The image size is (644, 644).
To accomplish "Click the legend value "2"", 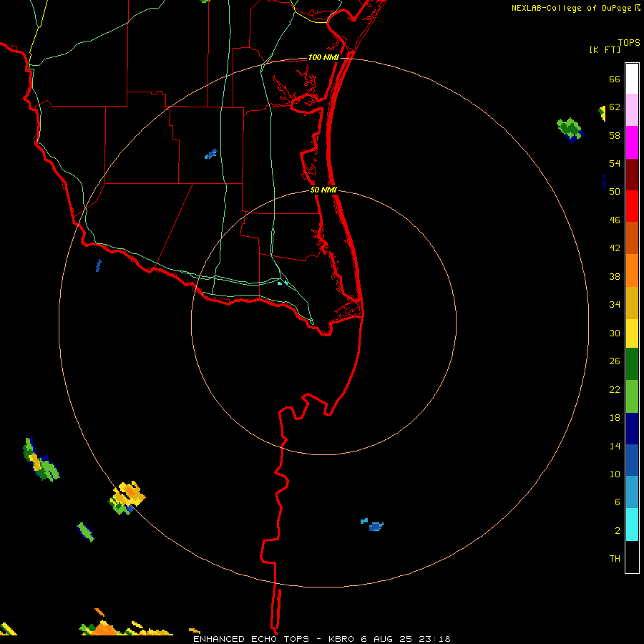I will (618, 531).
